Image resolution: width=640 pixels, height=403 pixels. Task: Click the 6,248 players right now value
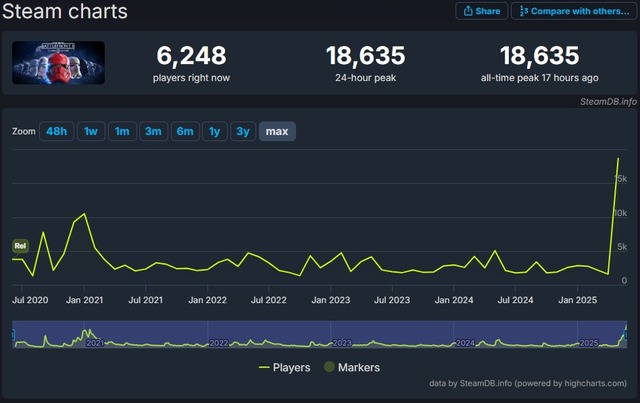coord(191,56)
